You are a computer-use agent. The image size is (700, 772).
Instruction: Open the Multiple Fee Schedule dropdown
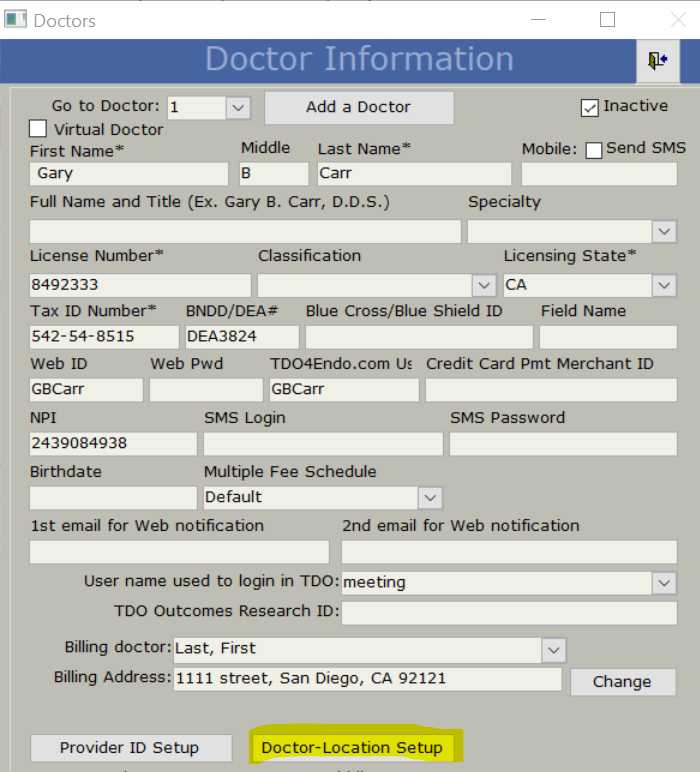coord(430,497)
